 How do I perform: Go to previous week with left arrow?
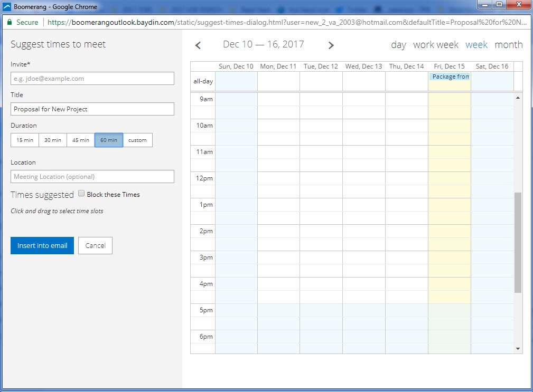click(x=198, y=45)
